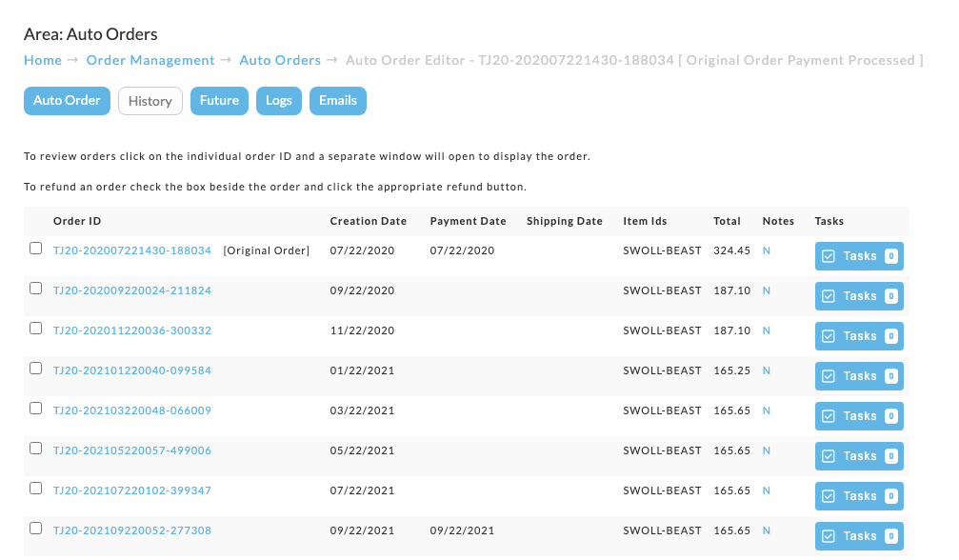Open the Future tab
The width and height of the screenshot is (959, 560).
219,101
